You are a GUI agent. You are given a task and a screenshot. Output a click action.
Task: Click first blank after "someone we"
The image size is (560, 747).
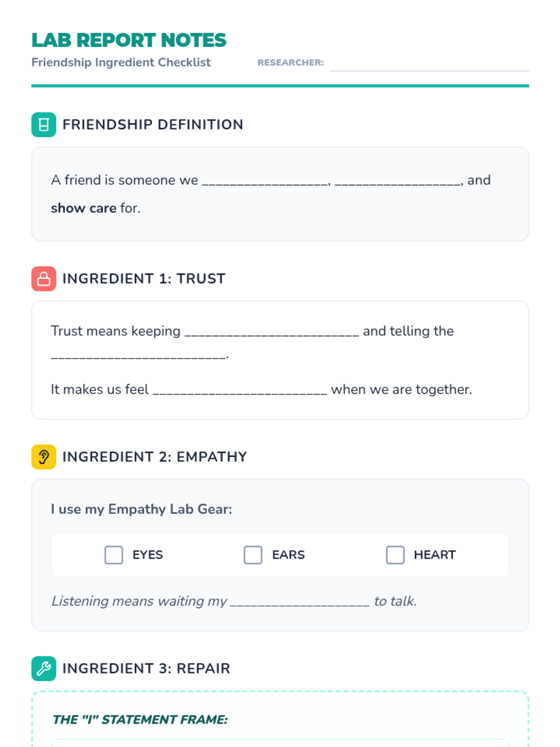pyautogui.click(x=265, y=181)
